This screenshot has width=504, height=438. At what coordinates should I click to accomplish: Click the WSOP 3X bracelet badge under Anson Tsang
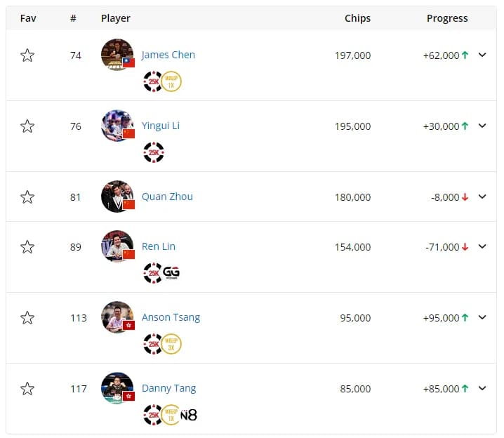pyautogui.click(x=171, y=343)
